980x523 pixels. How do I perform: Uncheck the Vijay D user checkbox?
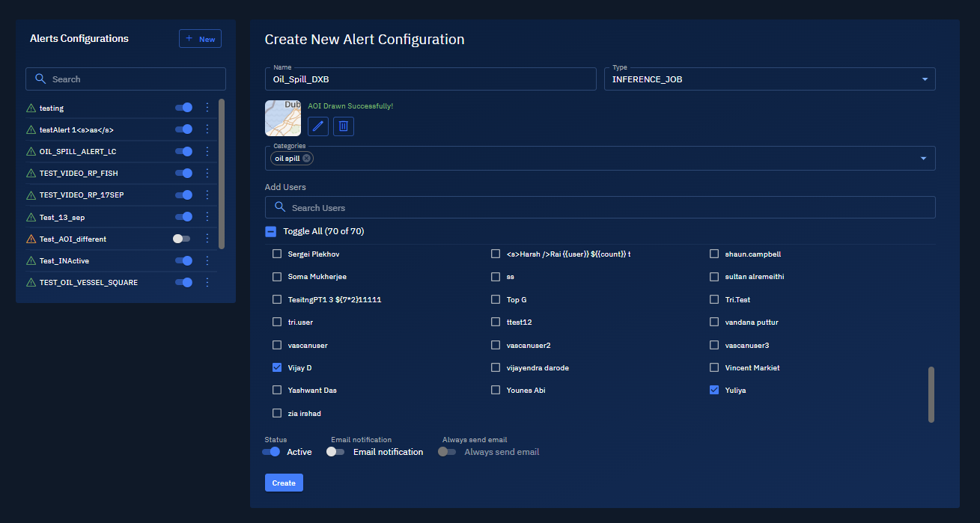pos(277,367)
